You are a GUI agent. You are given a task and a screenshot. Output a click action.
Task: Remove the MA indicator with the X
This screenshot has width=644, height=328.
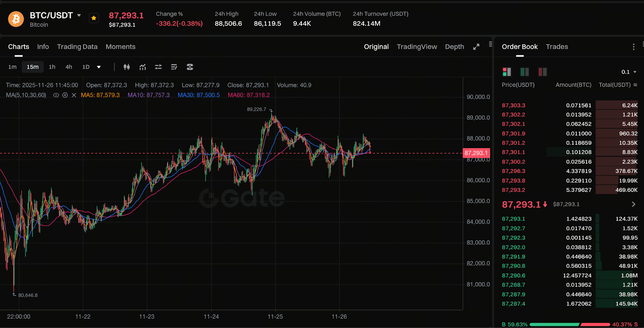74,95
